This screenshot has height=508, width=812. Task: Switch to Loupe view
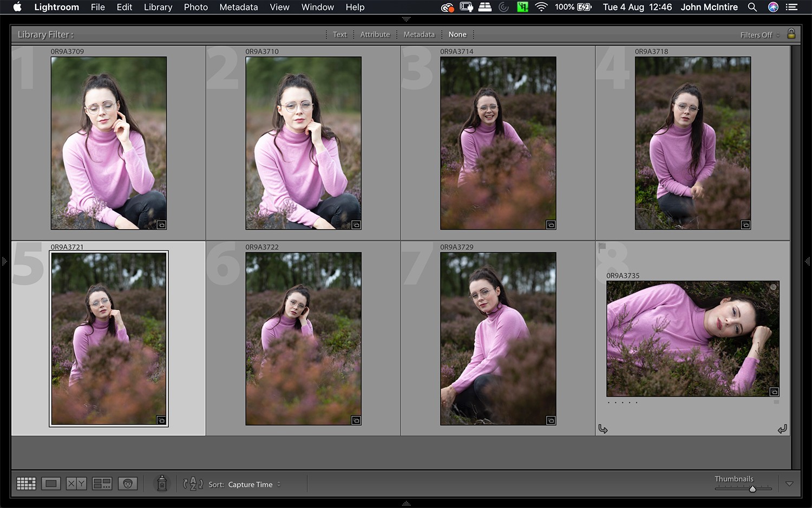click(51, 483)
